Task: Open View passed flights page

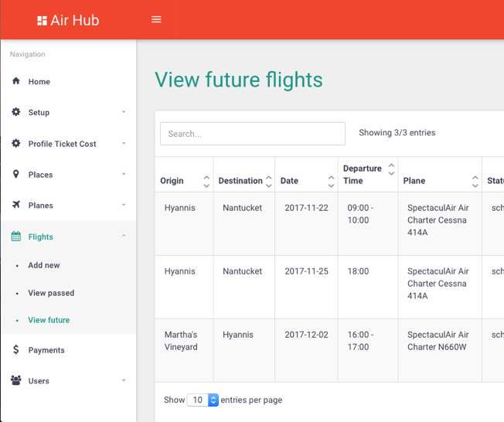Action: click(x=51, y=293)
